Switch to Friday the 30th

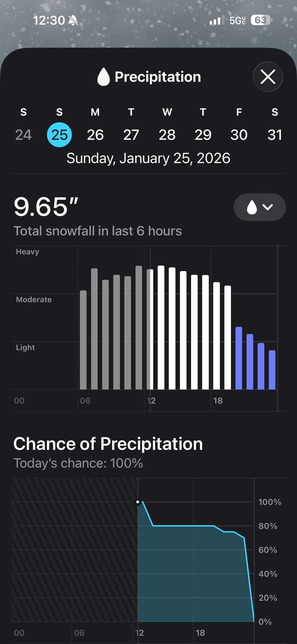(x=239, y=135)
